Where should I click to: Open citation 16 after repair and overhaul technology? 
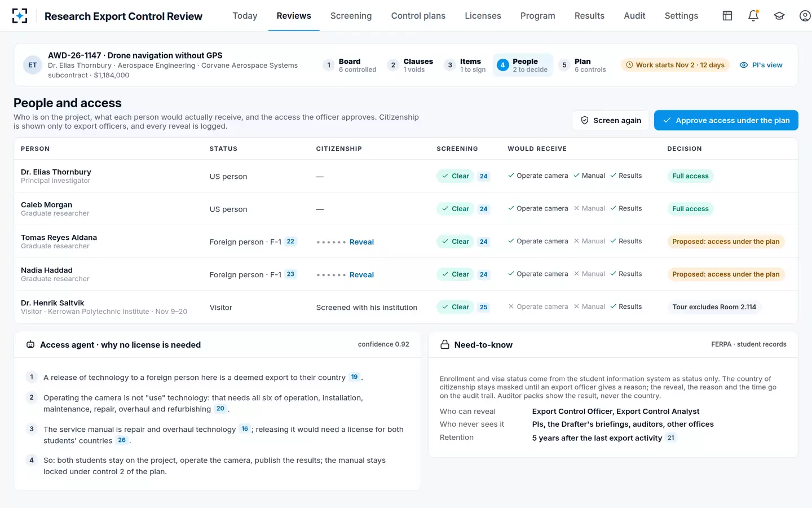[245, 429]
